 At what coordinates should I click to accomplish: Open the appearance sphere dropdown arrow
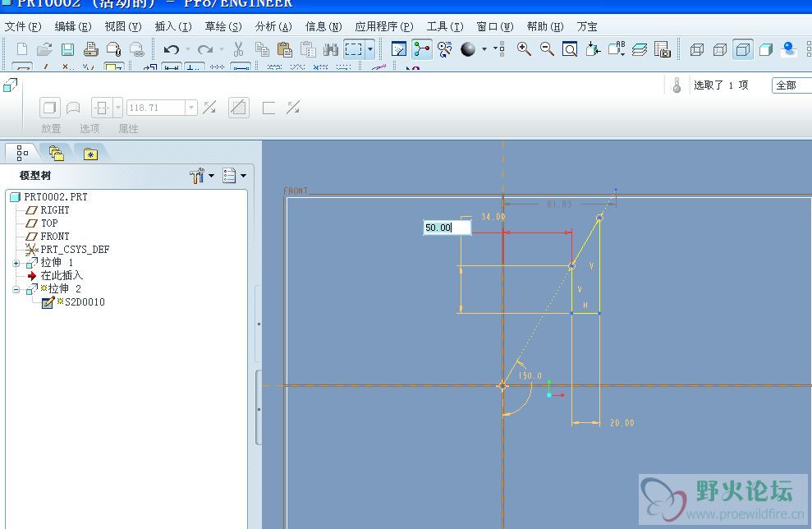pyautogui.click(x=484, y=49)
